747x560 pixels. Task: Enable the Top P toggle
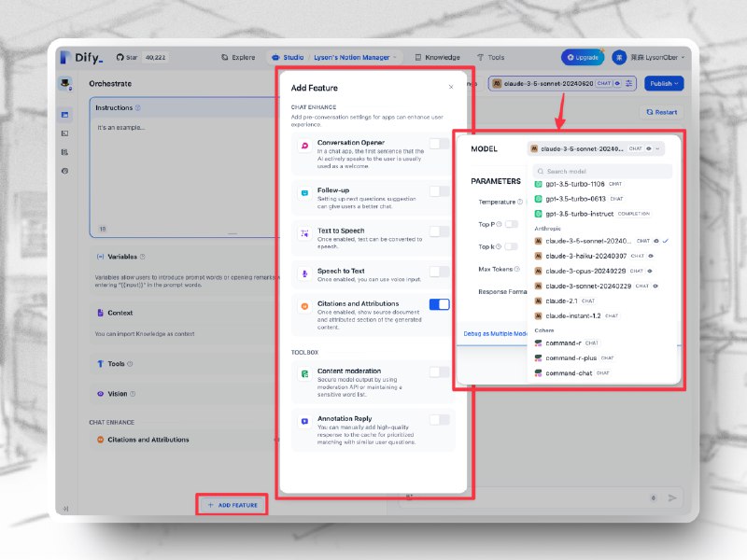tap(512, 224)
